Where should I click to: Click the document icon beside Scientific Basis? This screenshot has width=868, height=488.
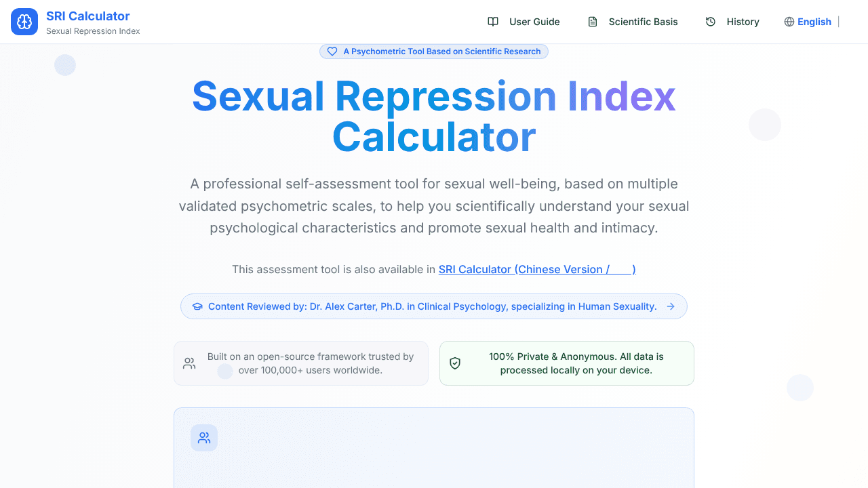tap(593, 22)
